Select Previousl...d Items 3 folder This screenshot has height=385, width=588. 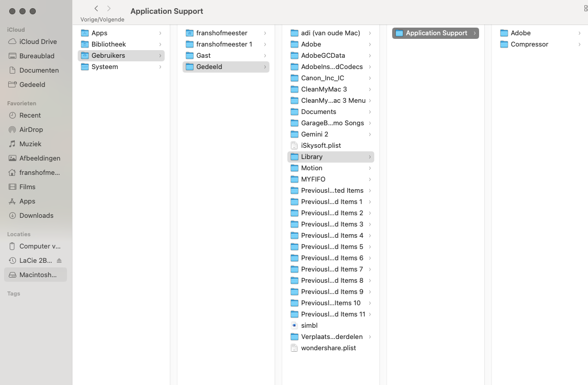331,224
